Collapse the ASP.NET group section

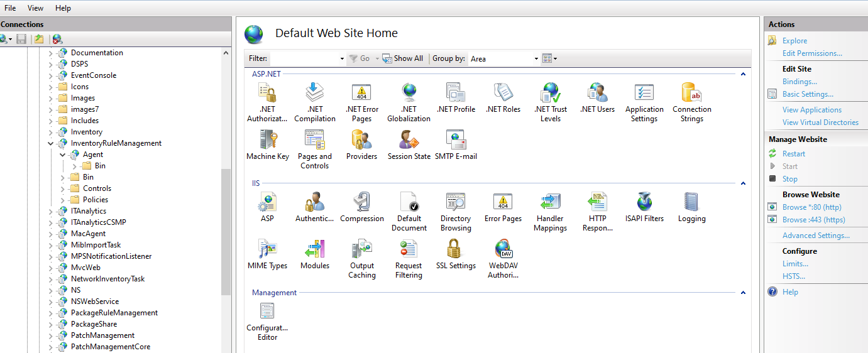tap(743, 74)
